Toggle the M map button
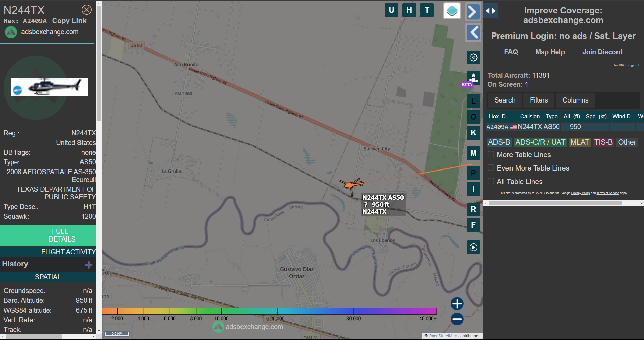This screenshot has width=644, height=340. click(x=473, y=153)
